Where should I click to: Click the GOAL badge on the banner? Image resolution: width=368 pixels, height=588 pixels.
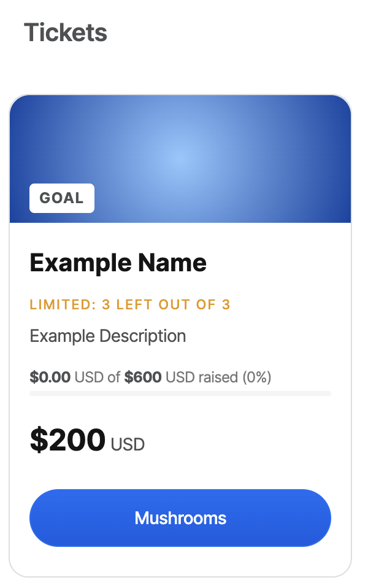click(61, 198)
